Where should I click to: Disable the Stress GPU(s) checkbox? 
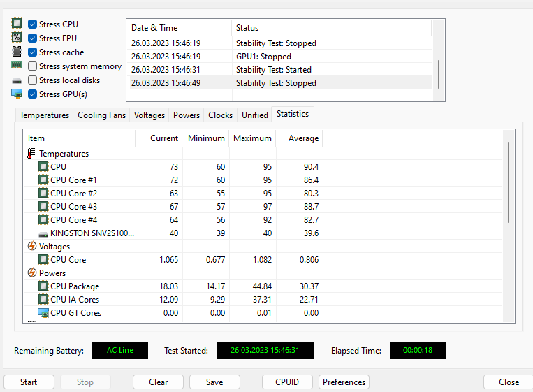coord(32,94)
